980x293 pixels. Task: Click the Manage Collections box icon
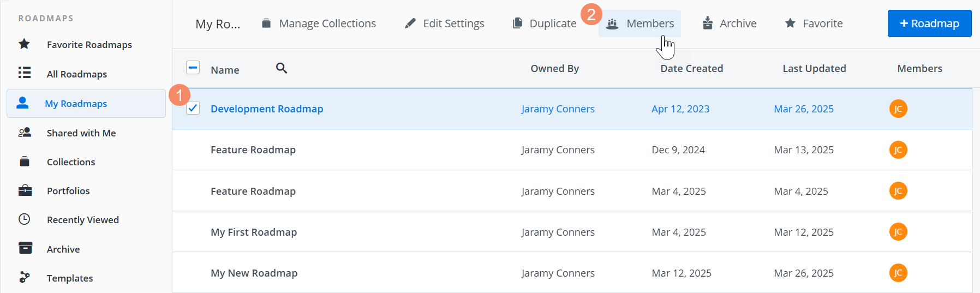[266, 23]
